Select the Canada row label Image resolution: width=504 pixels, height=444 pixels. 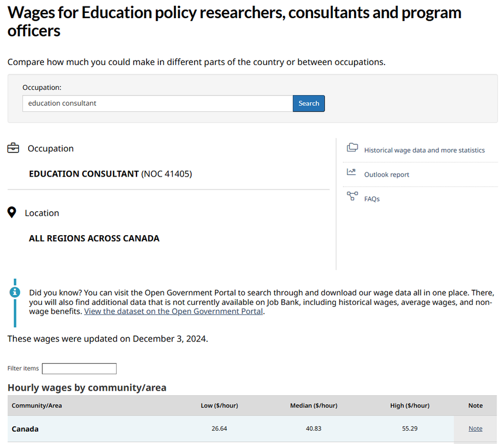click(x=25, y=429)
